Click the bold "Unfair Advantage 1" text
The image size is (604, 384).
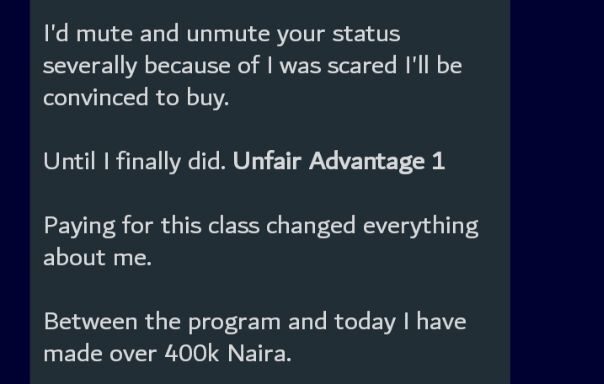(x=339, y=161)
